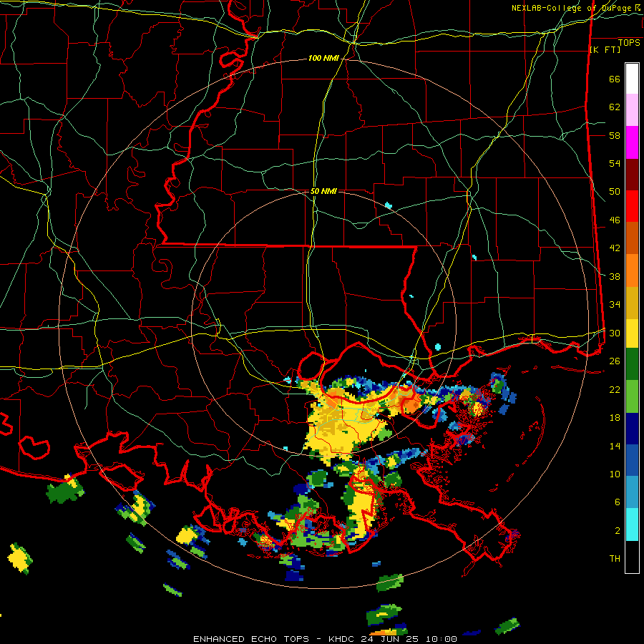Click the cyan swatch between 2 and 6
This screenshot has height=644, width=644.
[x=632, y=525]
